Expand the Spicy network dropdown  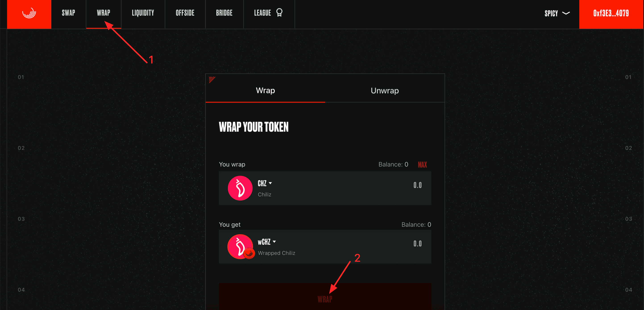tap(557, 13)
